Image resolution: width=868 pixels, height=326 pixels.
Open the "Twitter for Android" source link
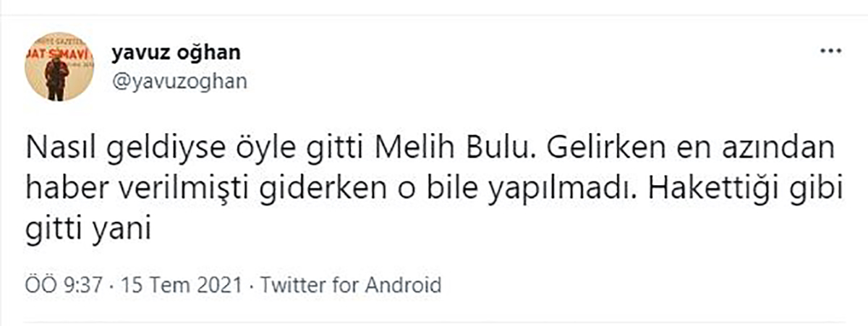(x=351, y=284)
